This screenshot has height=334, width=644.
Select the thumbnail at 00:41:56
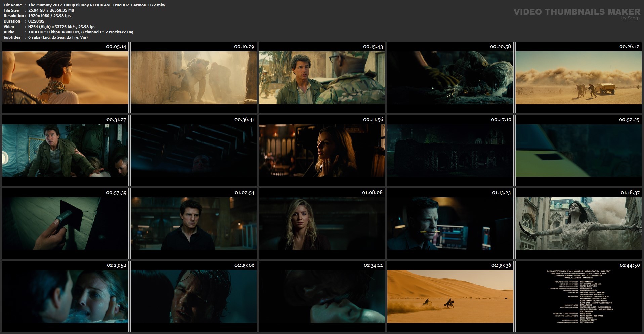pyautogui.click(x=322, y=151)
